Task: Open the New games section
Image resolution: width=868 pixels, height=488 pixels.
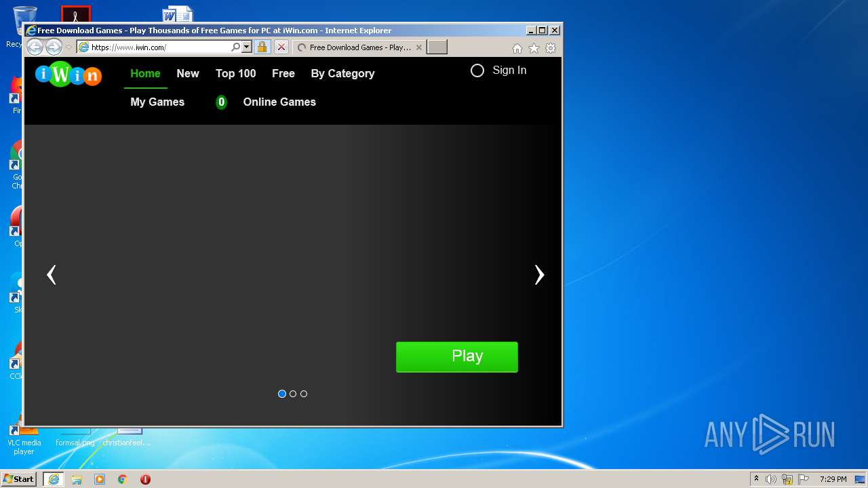Action: tap(188, 73)
